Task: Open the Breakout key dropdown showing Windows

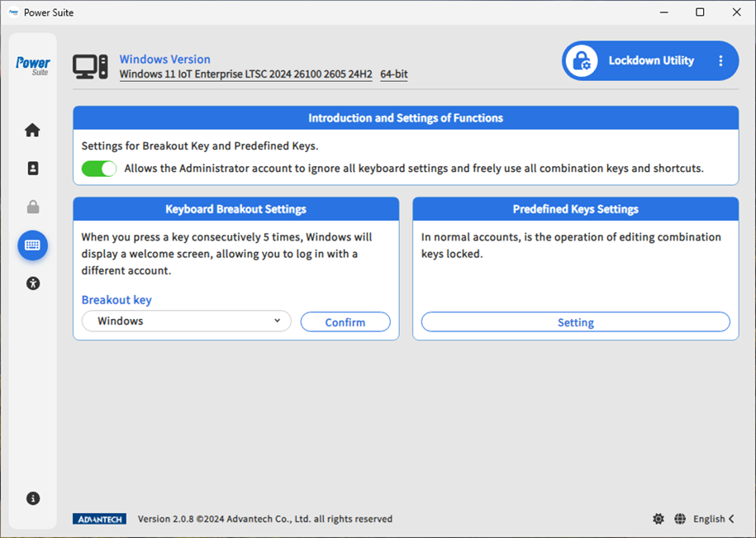Action: [x=186, y=321]
